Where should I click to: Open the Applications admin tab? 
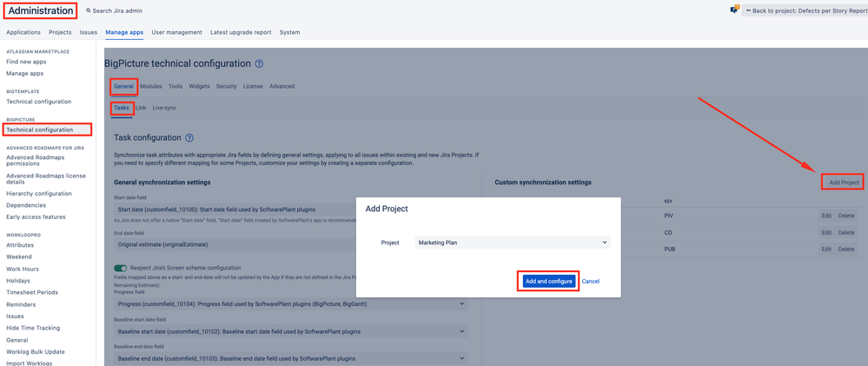[23, 32]
